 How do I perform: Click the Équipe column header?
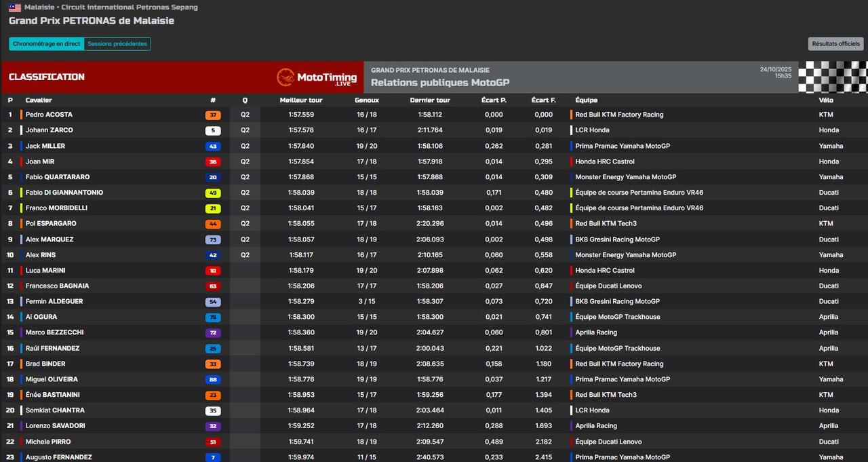pyautogui.click(x=587, y=100)
